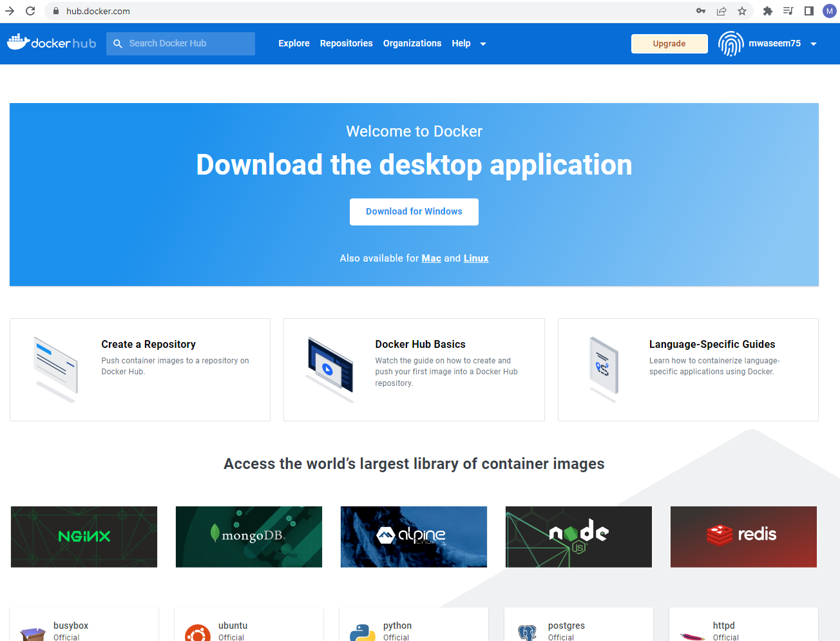Bookmark this page with star icon
Viewport: 840px width, 641px height.
tap(742, 11)
